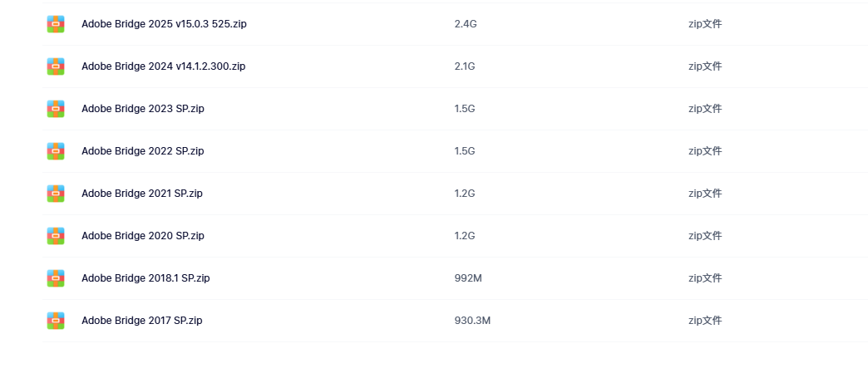Image resolution: width=868 pixels, height=378 pixels.
Task: Click zip文件 type label for Bridge 2024
Action: 705,66
